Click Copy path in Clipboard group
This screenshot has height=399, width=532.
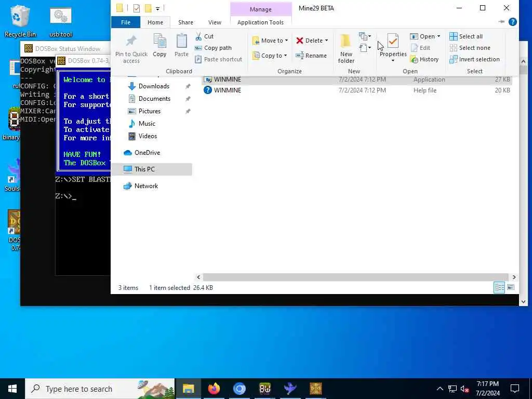[214, 48]
